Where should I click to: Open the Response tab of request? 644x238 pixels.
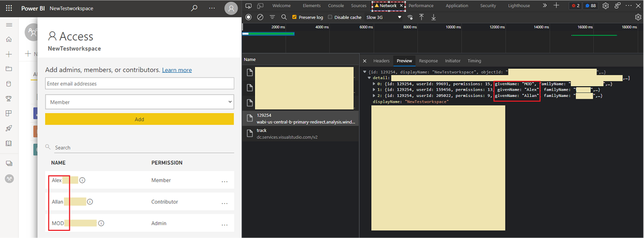click(x=428, y=61)
